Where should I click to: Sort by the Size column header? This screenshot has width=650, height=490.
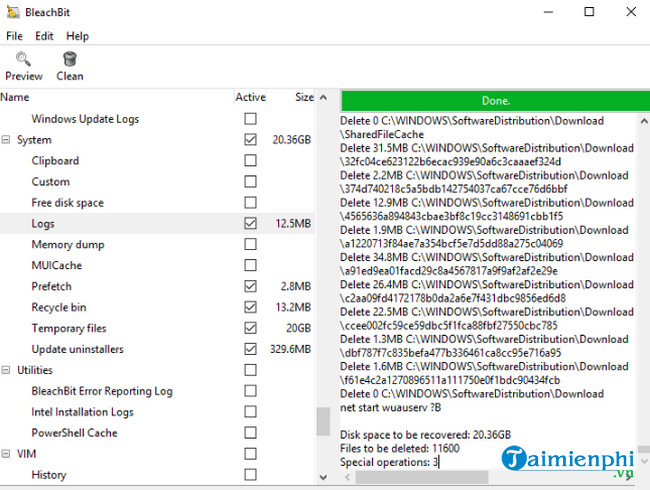click(303, 97)
